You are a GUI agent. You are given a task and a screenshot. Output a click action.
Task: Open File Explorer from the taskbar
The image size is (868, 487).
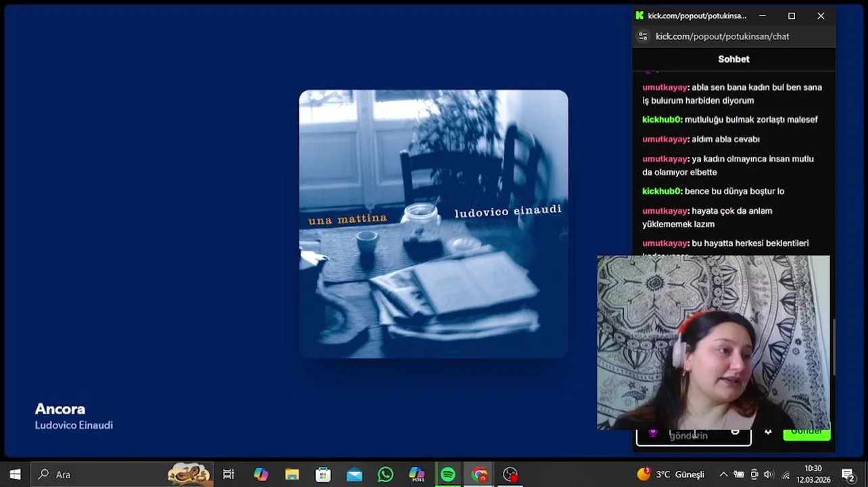click(292, 474)
